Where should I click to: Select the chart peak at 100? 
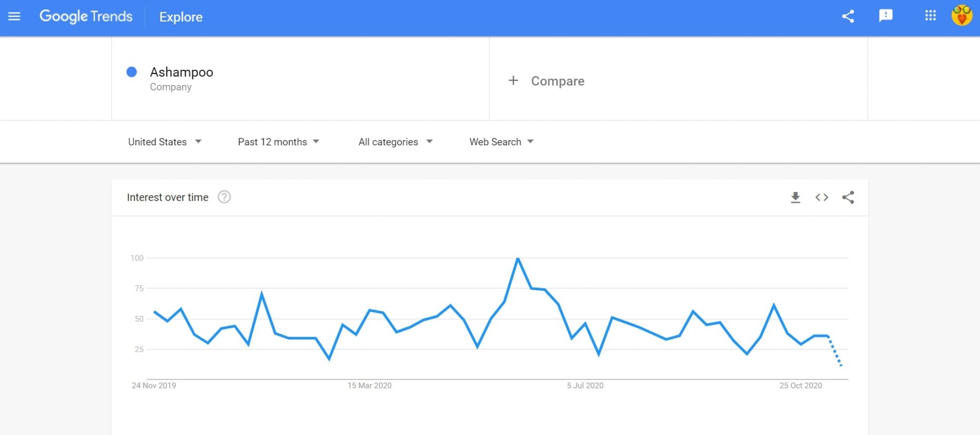point(518,259)
